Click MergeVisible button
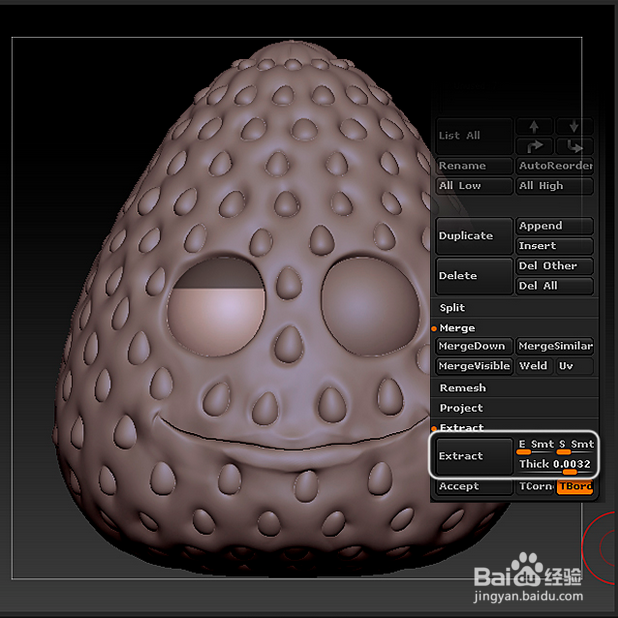The width and height of the screenshot is (618, 618). (x=474, y=366)
